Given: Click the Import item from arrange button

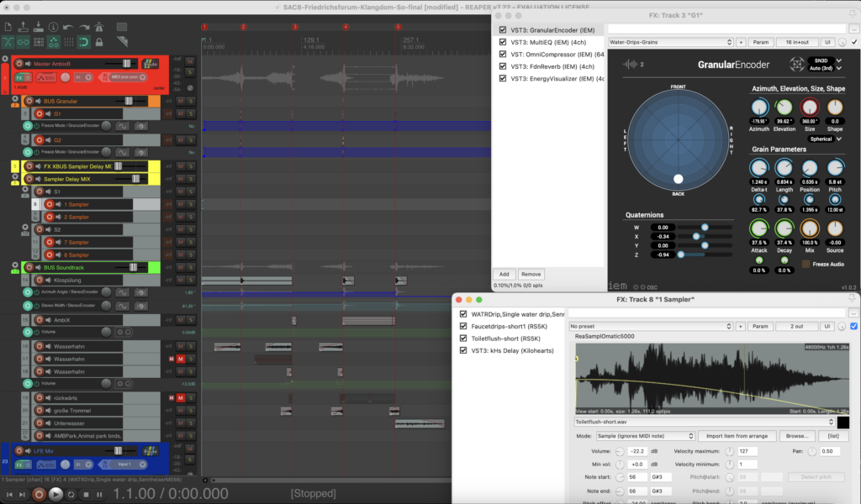Looking at the screenshot, I should [737, 436].
